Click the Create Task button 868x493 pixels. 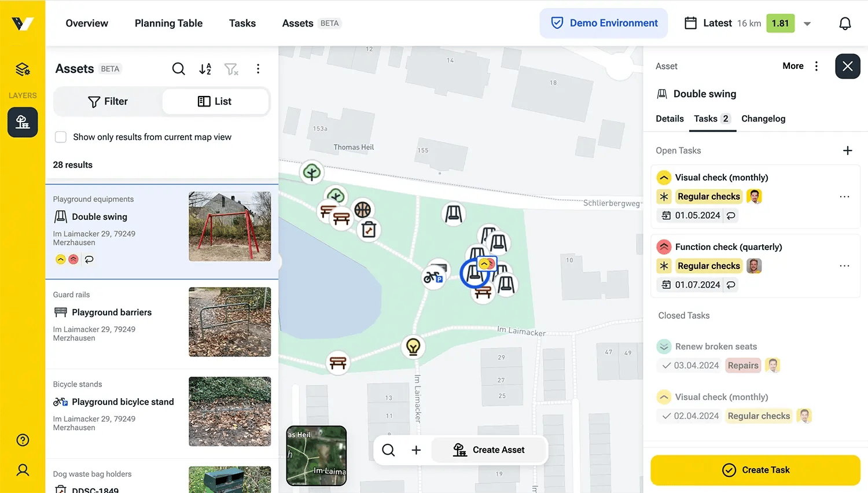click(x=755, y=470)
